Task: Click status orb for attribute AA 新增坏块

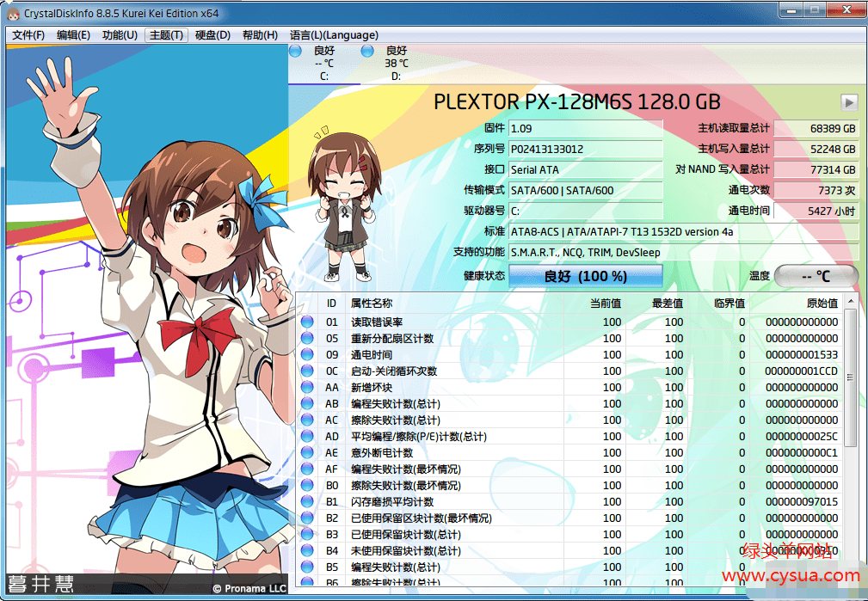Action: [307, 387]
